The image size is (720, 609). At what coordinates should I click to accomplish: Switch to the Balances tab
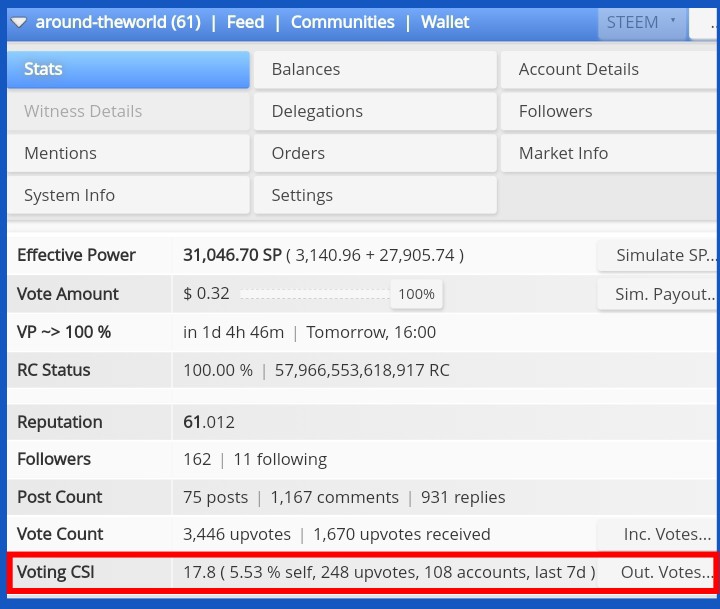(375, 69)
